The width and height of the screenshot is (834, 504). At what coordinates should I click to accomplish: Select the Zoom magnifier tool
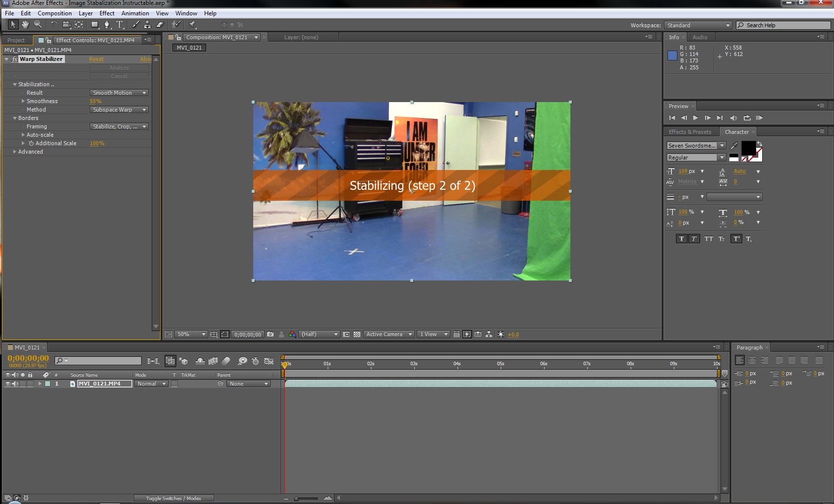pyautogui.click(x=38, y=24)
